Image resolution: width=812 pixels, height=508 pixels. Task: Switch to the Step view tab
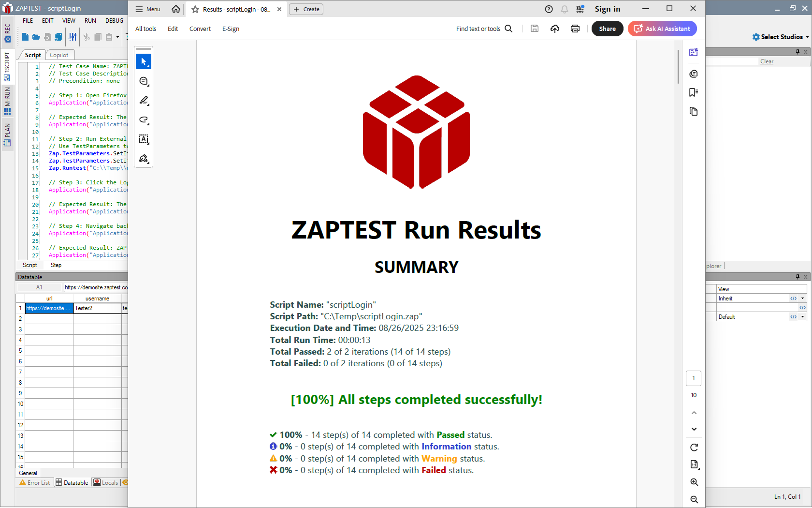tap(56, 265)
